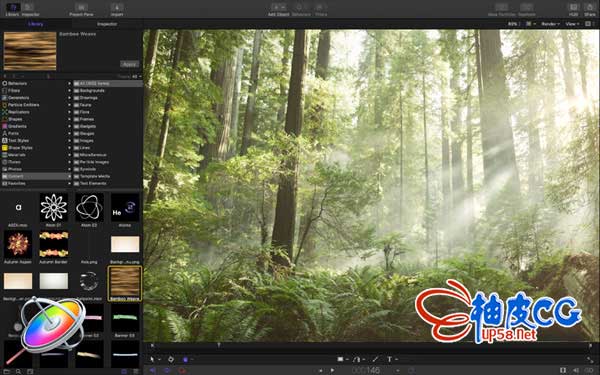The image size is (600, 375).
Task: Click the speaker icon in timing toolbar
Action: click(576, 370)
